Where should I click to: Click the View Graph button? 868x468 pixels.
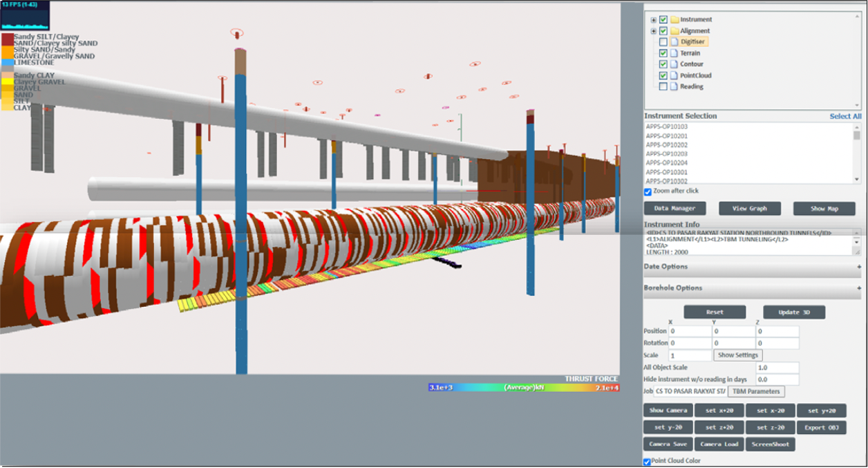tap(750, 208)
